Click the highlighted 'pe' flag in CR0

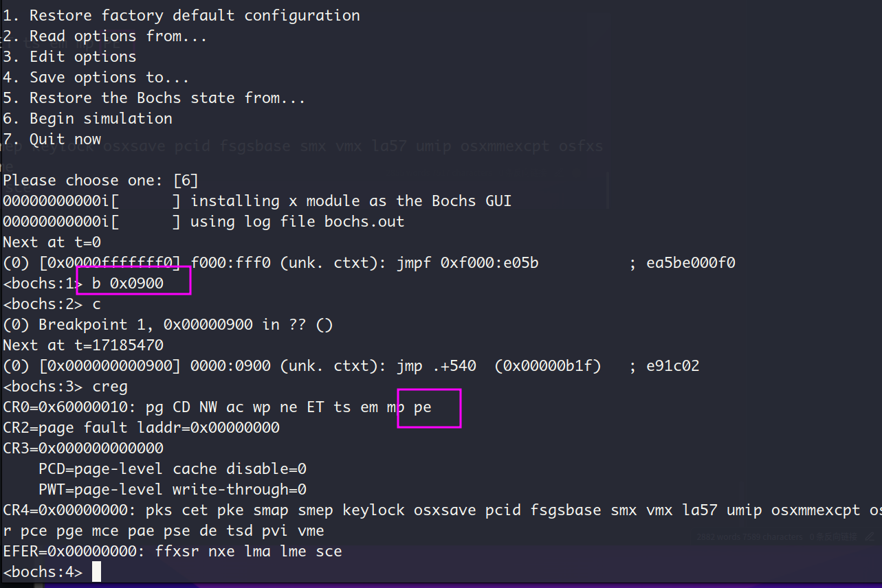coord(422,407)
